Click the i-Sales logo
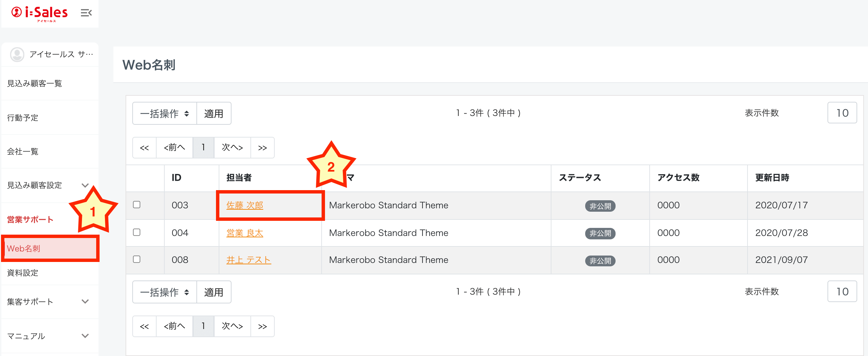868x356 pixels. tap(40, 13)
